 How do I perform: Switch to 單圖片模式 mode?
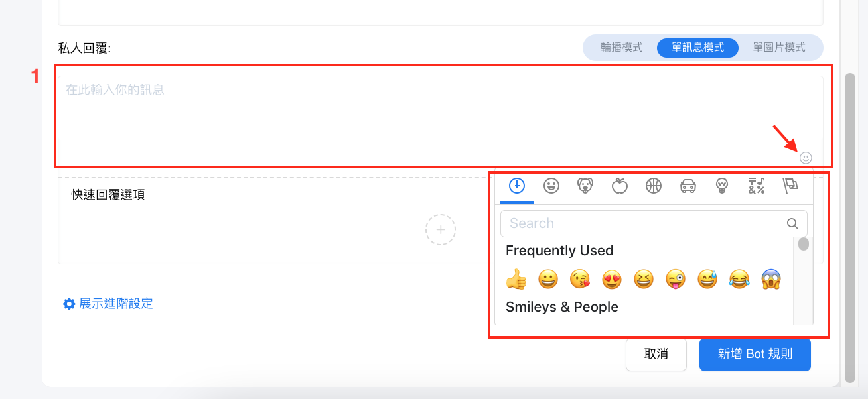778,48
